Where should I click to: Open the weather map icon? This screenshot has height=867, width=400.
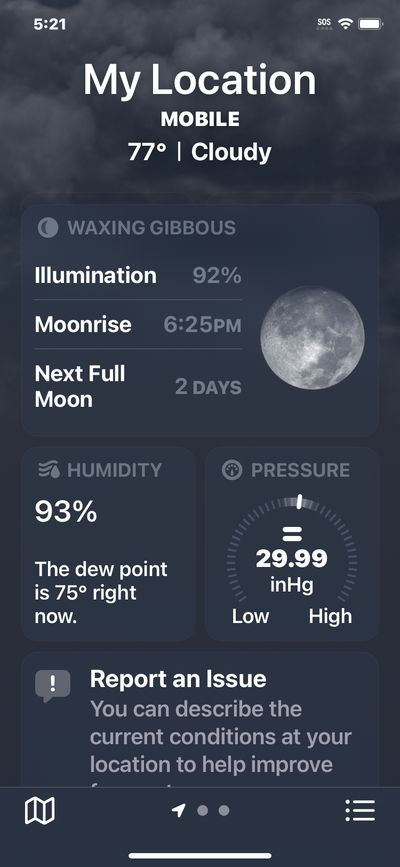click(40, 811)
